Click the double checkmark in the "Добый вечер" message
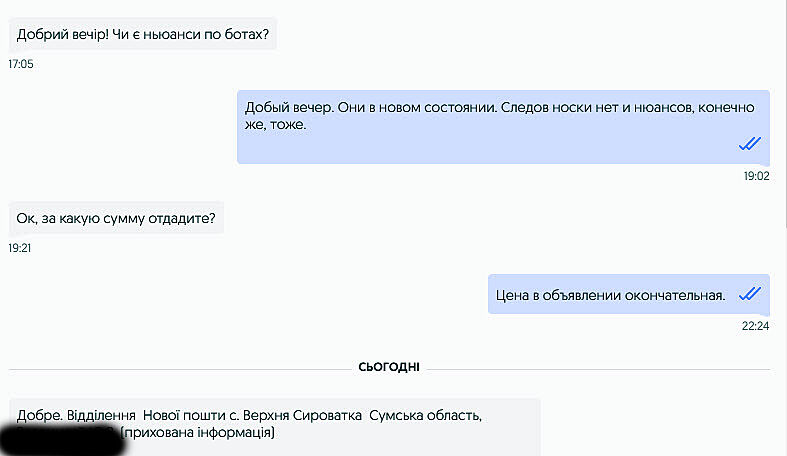The image size is (787, 456). tap(750, 144)
